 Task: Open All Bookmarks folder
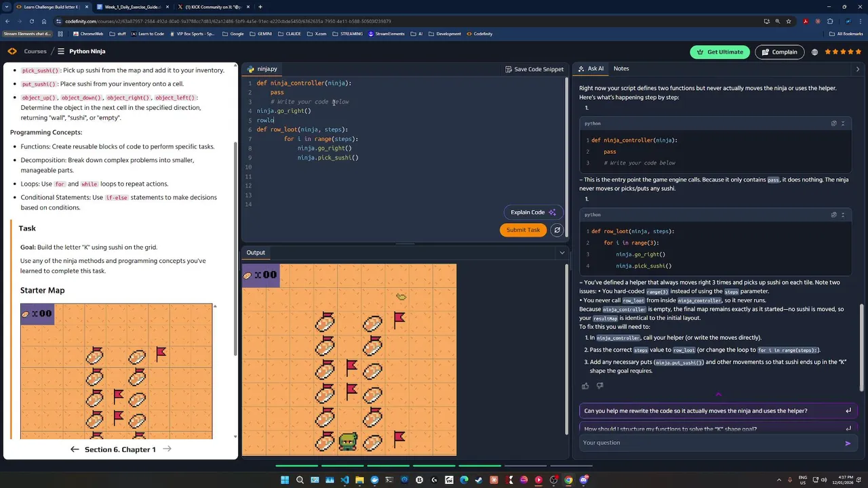(x=847, y=34)
